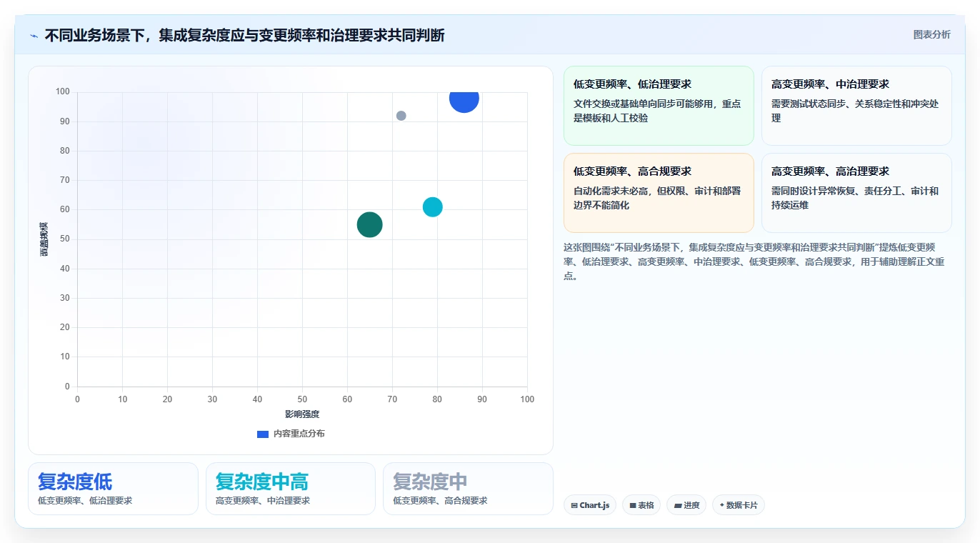Select the 复杂度中高 stat card
Viewport: 980px width, 543px height.
tap(291, 489)
